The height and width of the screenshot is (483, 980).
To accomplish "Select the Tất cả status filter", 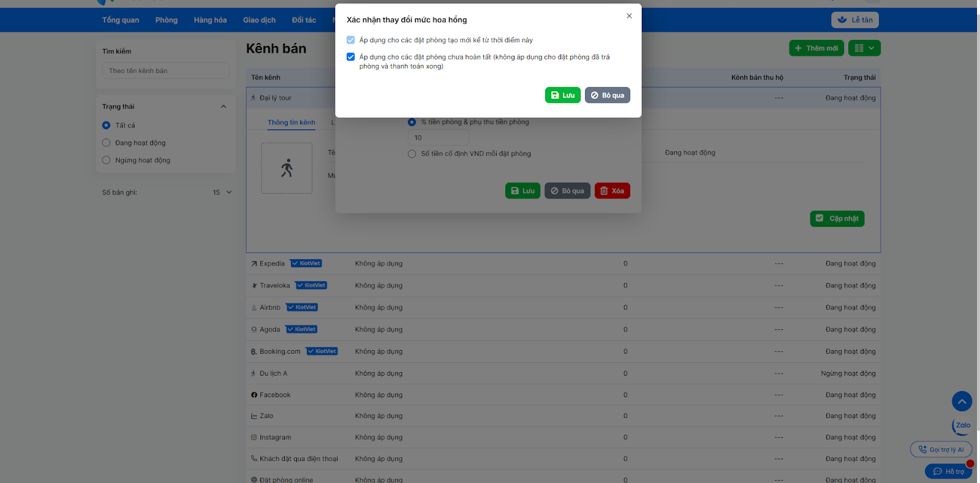I will click(x=106, y=126).
